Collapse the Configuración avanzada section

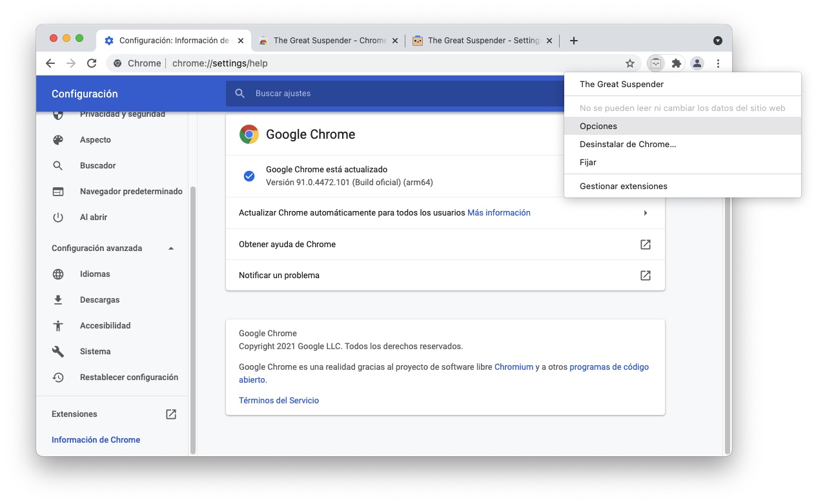click(x=171, y=248)
